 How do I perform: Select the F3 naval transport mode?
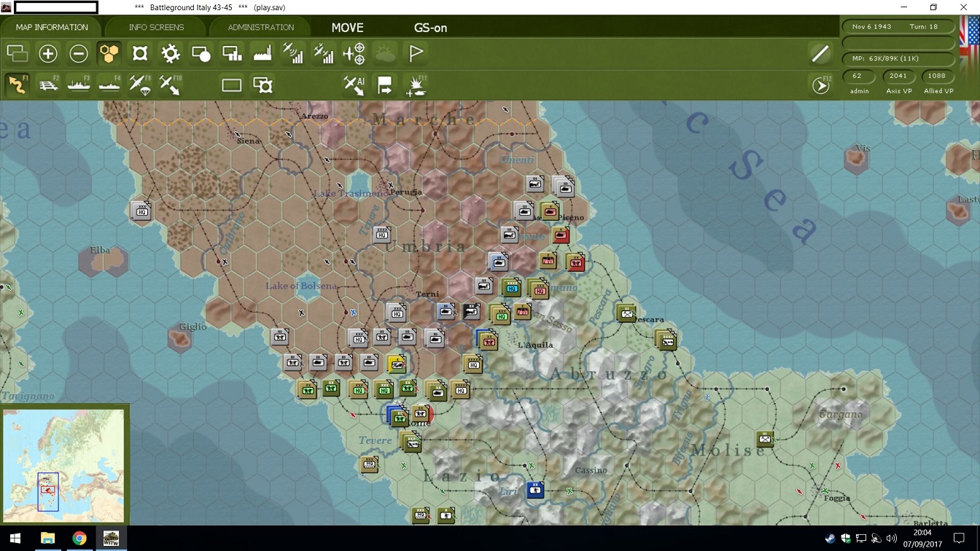coord(79,85)
